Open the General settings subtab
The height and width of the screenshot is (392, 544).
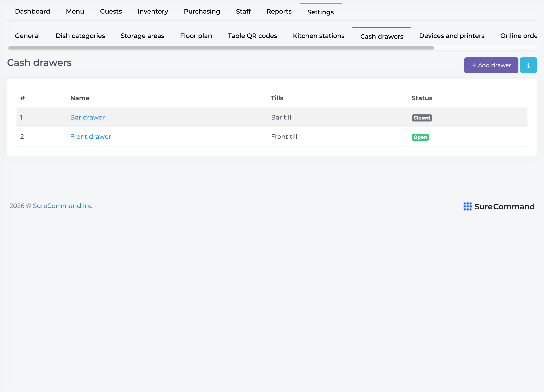[x=27, y=36]
